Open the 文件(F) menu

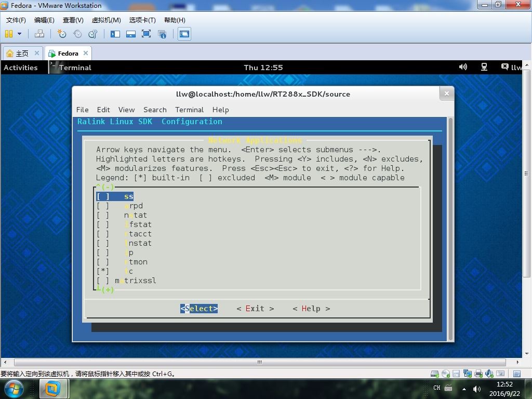click(x=16, y=20)
